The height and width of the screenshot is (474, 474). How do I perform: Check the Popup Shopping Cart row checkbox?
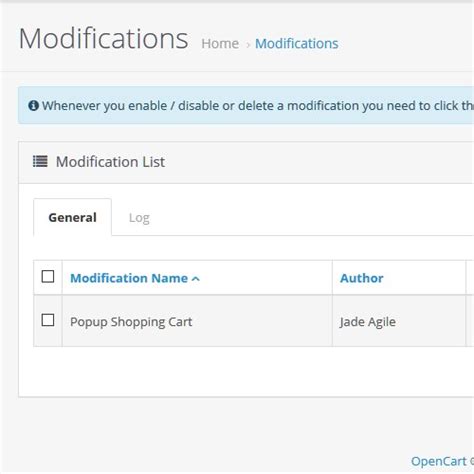48,320
